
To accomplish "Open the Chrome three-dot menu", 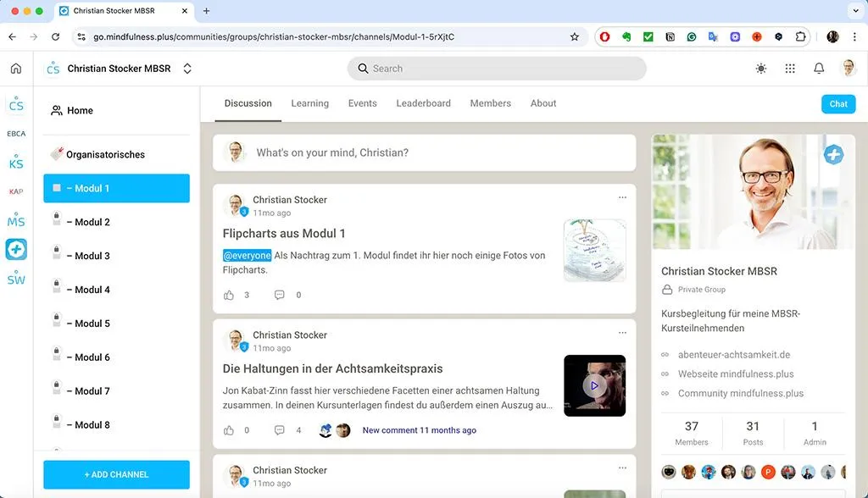I will (854, 36).
